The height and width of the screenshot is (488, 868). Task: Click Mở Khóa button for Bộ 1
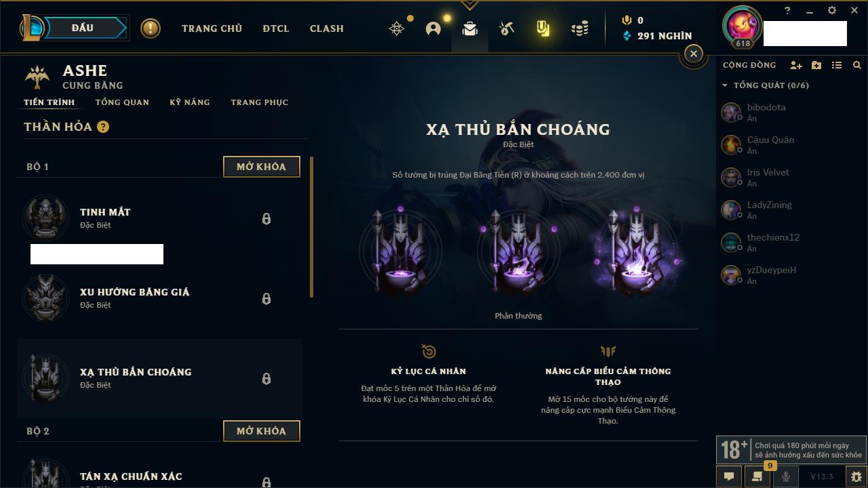pos(262,167)
